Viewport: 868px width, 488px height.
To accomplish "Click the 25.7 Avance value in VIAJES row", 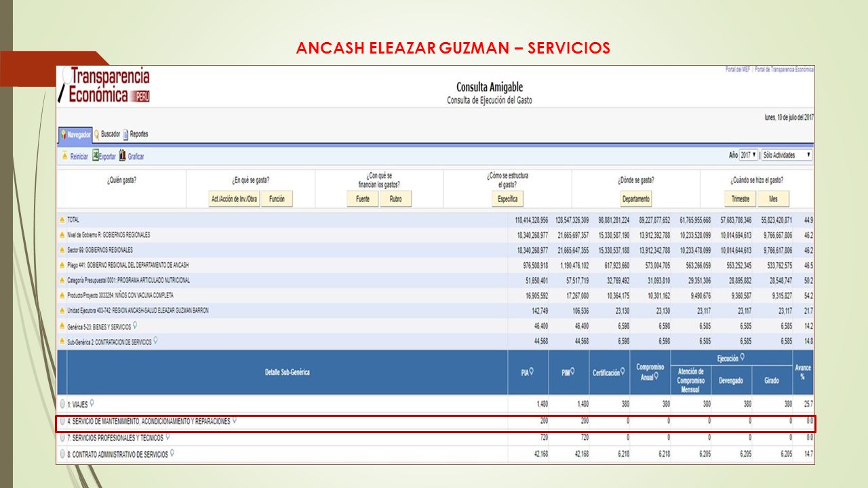I will point(808,403).
